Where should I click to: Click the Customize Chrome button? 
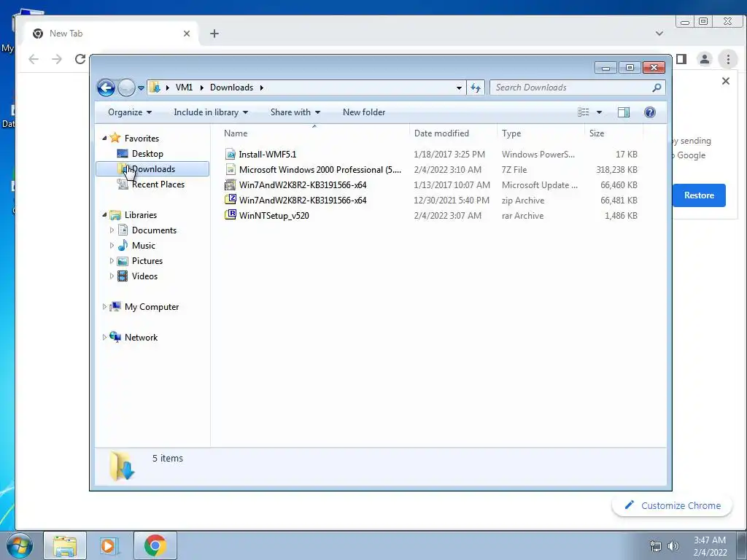coord(672,506)
